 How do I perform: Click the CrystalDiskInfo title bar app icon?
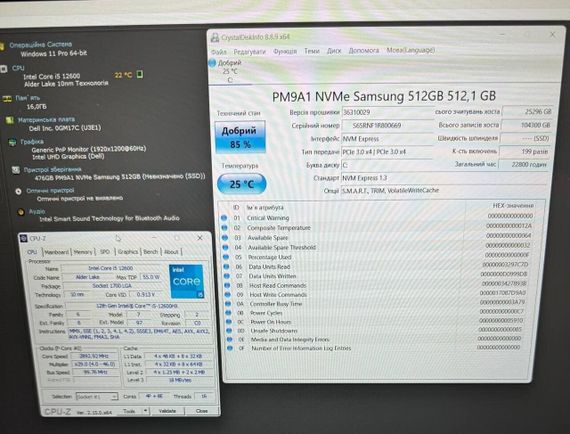[215, 37]
